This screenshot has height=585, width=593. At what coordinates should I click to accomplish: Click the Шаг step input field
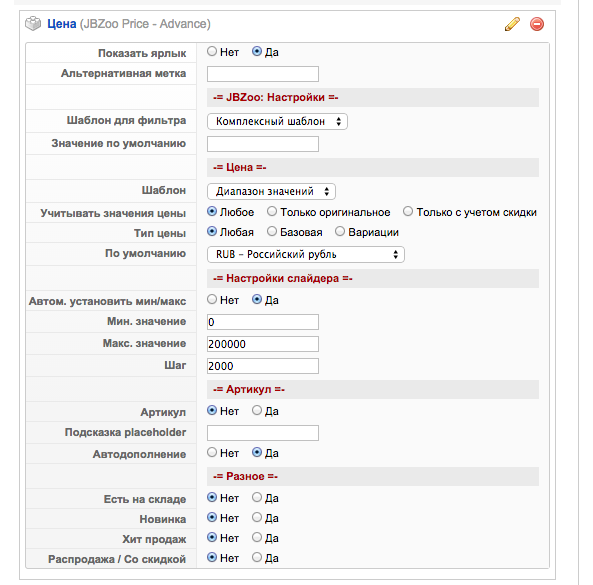(x=263, y=366)
